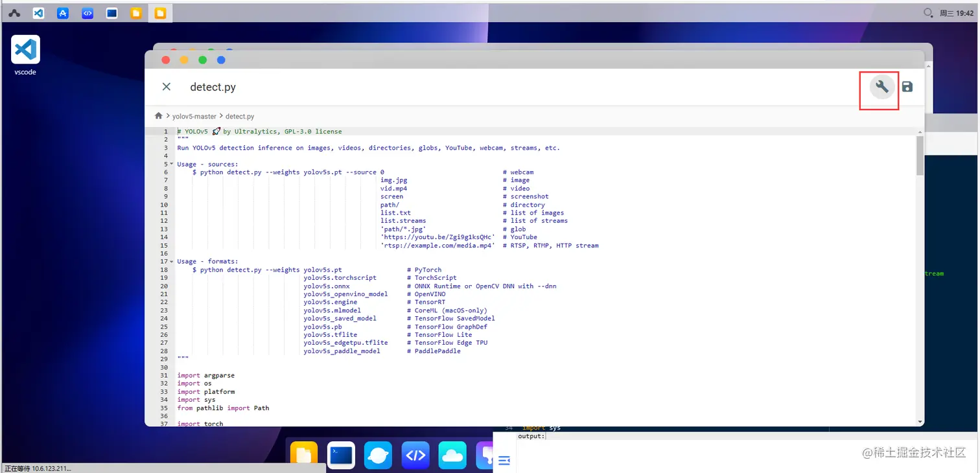The image size is (980, 473).
Task: Select the highlighted file manager icon in top bar
Action: (x=160, y=13)
